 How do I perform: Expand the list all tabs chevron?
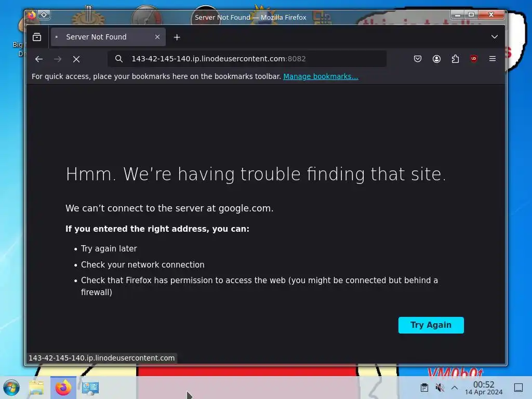495,37
